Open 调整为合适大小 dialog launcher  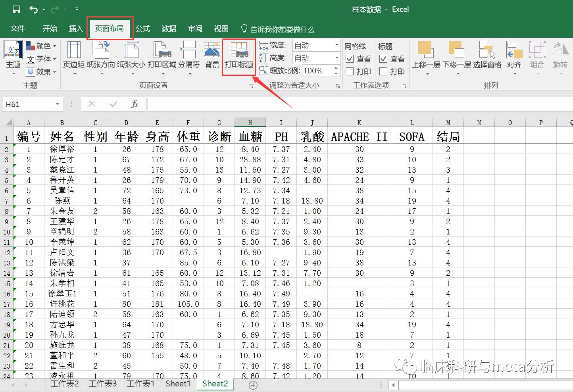click(x=338, y=86)
